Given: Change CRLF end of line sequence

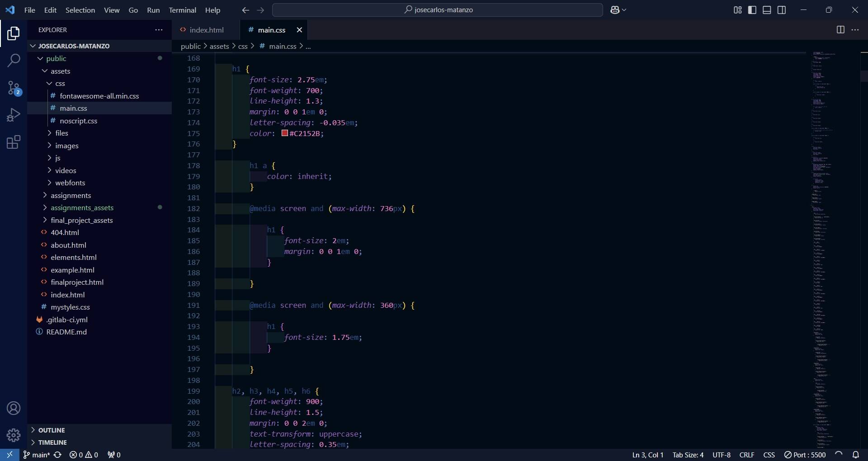Looking at the screenshot, I should tap(747, 455).
